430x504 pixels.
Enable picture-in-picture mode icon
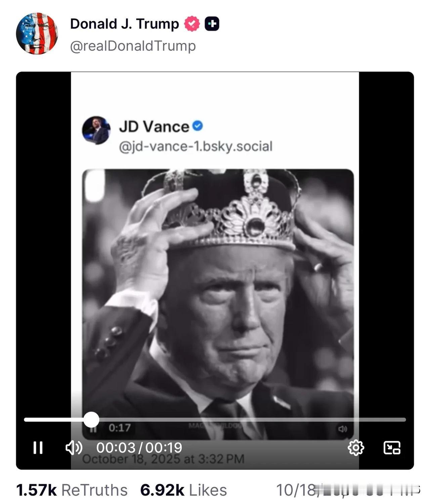(392, 448)
